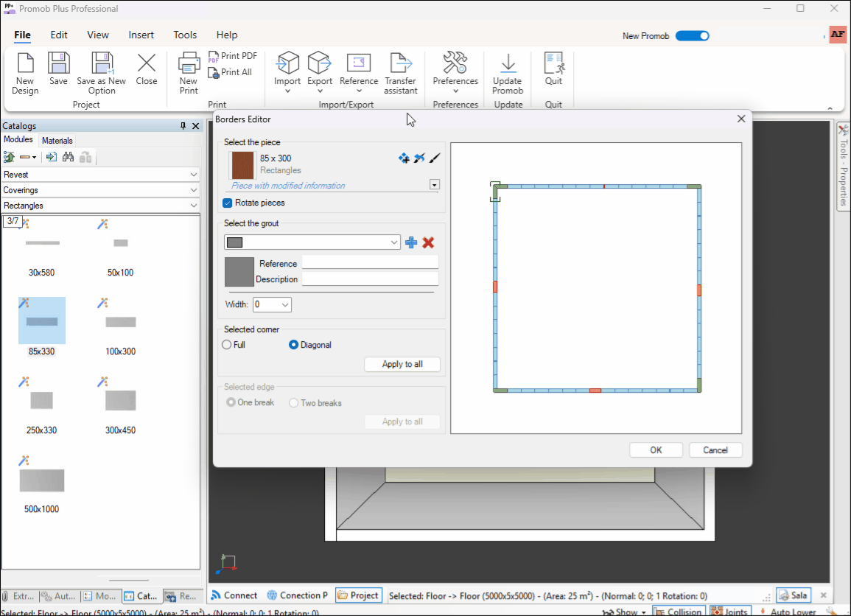This screenshot has width=851, height=616.
Task: Close the Catalogs panel
Action: click(196, 126)
